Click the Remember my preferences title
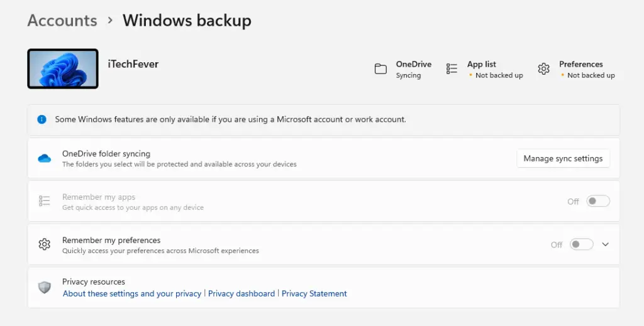Image resolution: width=644 pixels, height=326 pixels. pyautogui.click(x=111, y=241)
